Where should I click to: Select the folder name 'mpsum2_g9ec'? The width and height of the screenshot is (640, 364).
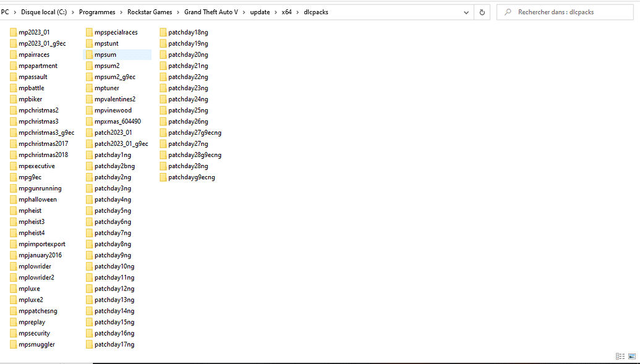point(115,77)
